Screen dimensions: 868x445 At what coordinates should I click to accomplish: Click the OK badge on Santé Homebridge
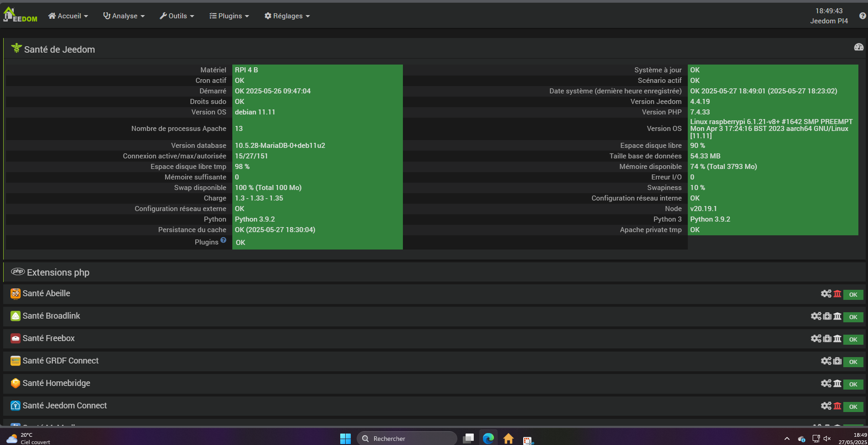pyautogui.click(x=853, y=385)
